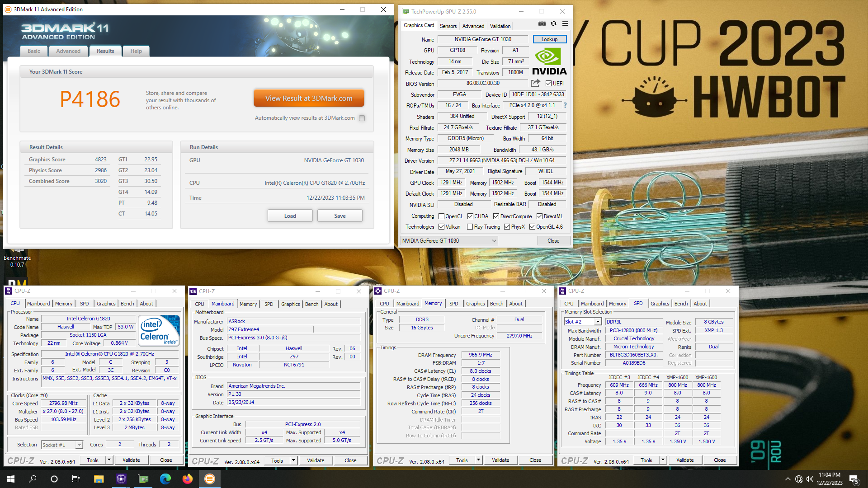Viewport: 868px width, 488px height.
Task: Click GPU-Z taskbar icon
Action: coord(143,479)
